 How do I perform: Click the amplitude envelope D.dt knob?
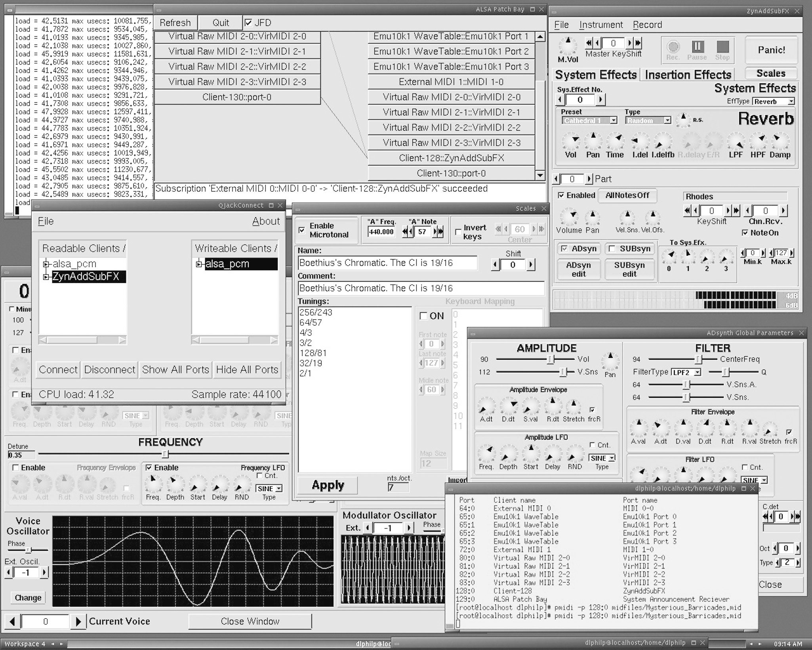[509, 406]
